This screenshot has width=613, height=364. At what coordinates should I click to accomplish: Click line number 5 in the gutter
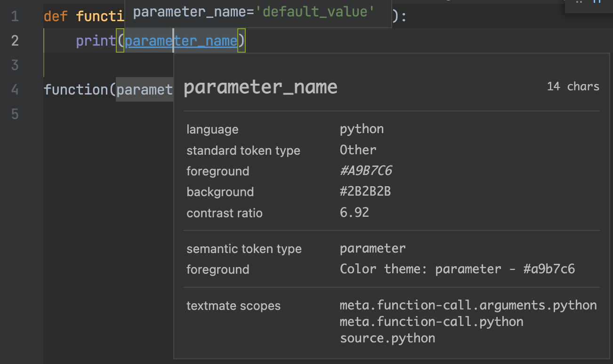(x=15, y=114)
